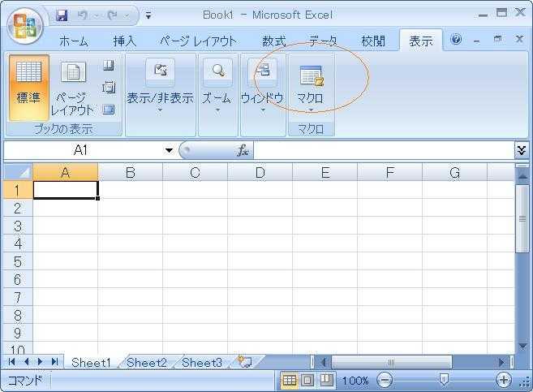Screen dimensions: 533x392
Task: Click the Save icon in Quick Access toolbar
Action: tap(62, 15)
